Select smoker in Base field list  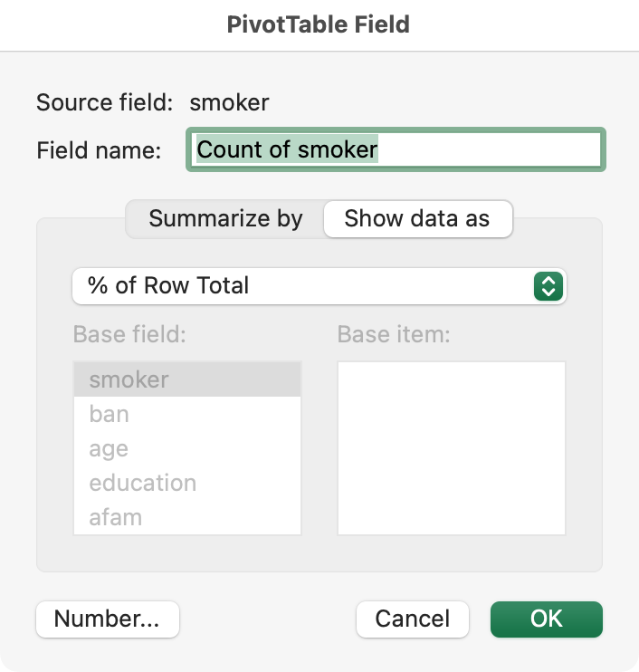[x=187, y=379]
